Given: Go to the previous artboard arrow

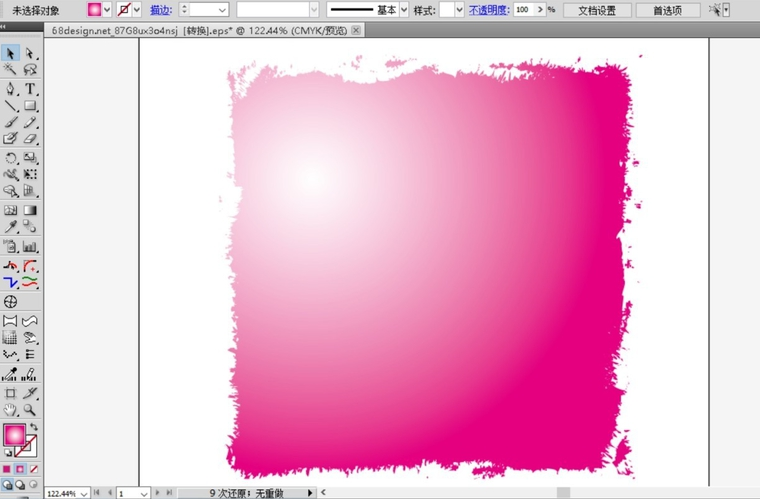Looking at the screenshot, I should (x=110, y=493).
